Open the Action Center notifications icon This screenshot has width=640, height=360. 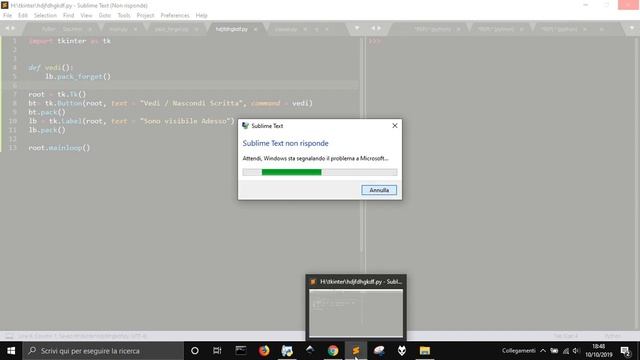pos(625,351)
